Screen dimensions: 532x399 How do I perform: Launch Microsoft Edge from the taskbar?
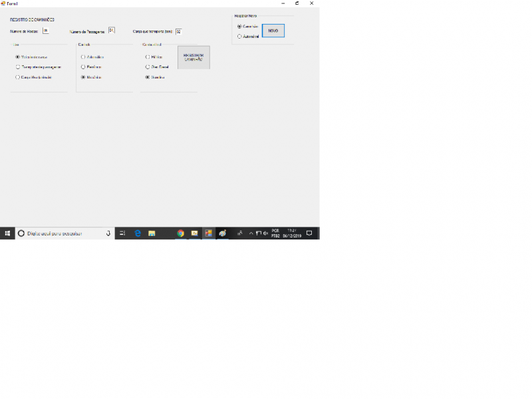point(138,233)
